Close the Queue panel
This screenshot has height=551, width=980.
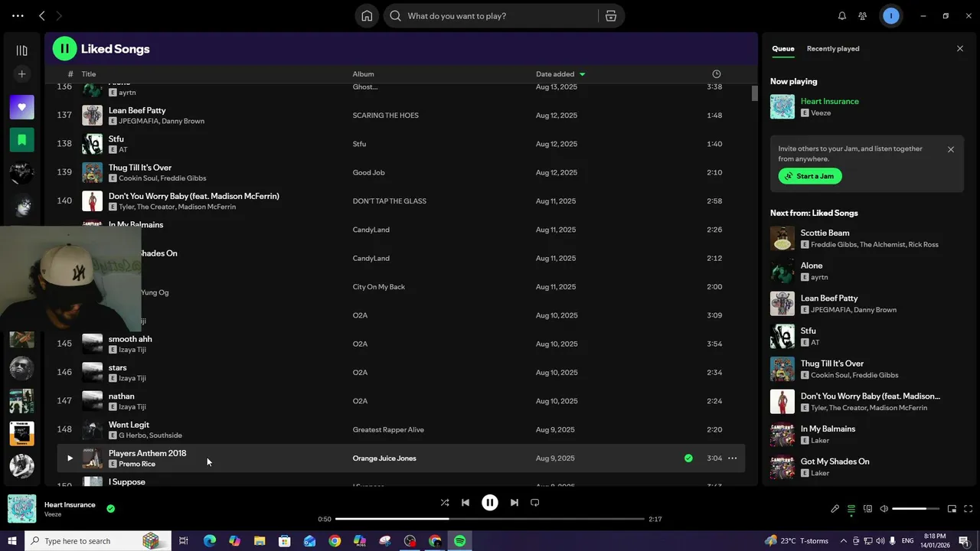tap(960, 48)
